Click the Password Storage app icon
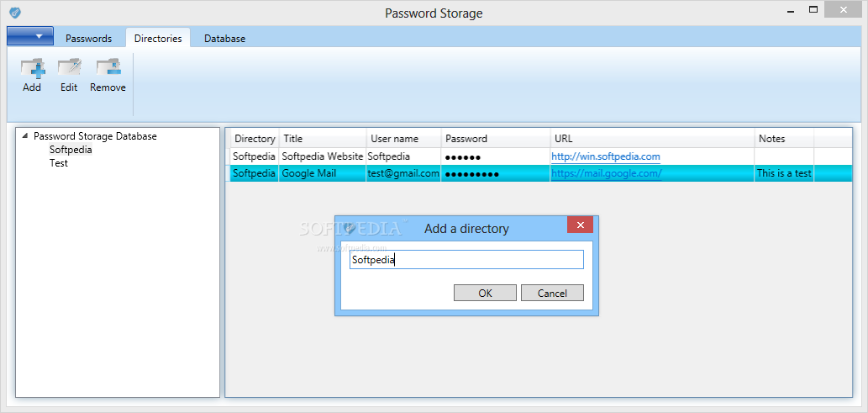The image size is (868, 413). [x=15, y=13]
